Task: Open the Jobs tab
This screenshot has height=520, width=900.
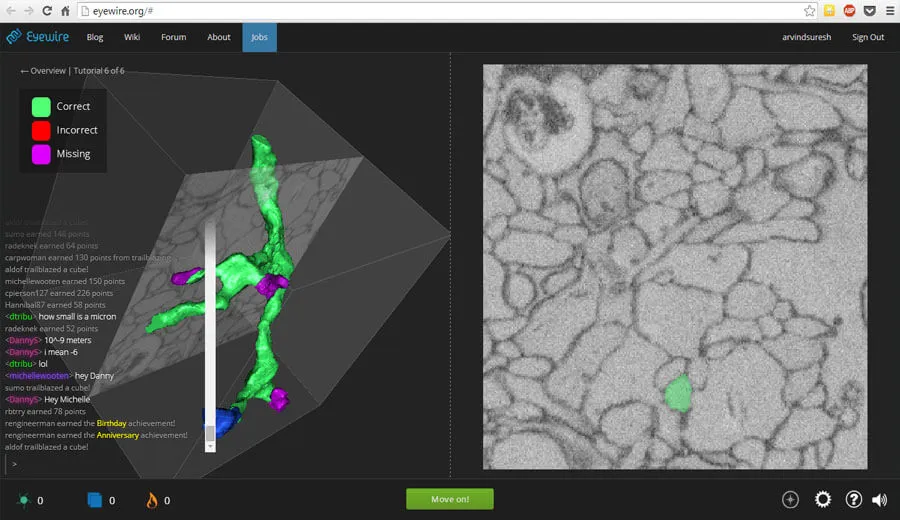Action: (x=259, y=37)
